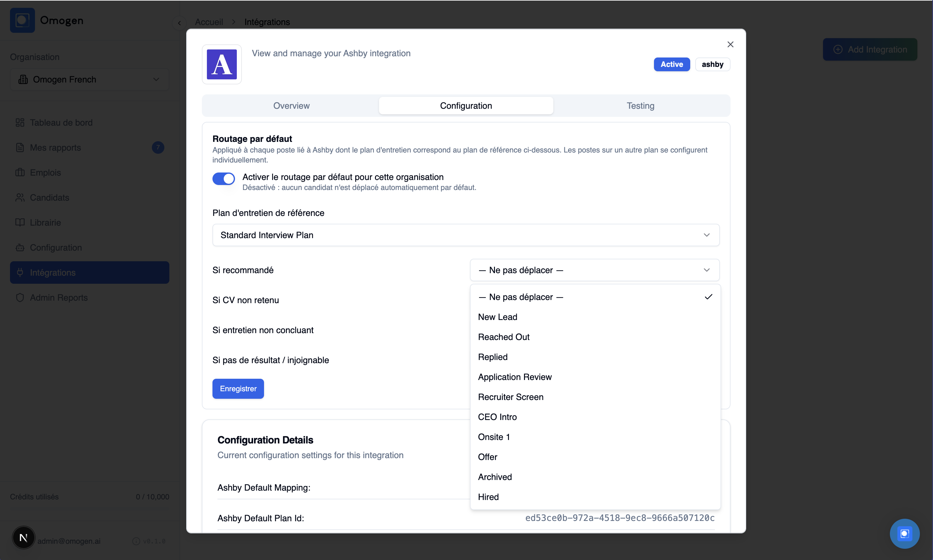Viewport: 933px width, 560px height.
Task: Click the Configuration robot icon in sidebar
Action: click(x=20, y=247)
